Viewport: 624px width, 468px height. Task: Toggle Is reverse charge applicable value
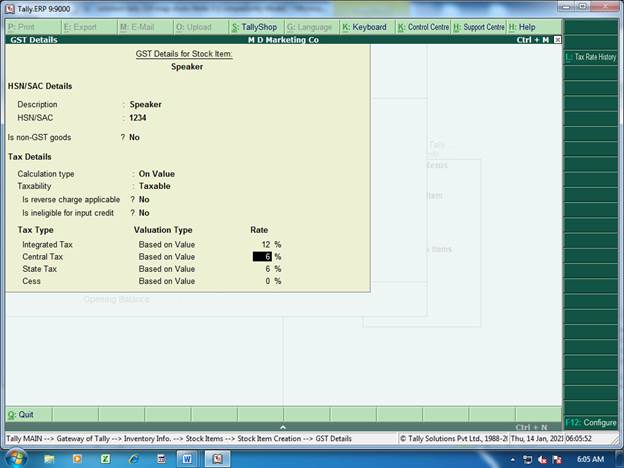point(144,199)
